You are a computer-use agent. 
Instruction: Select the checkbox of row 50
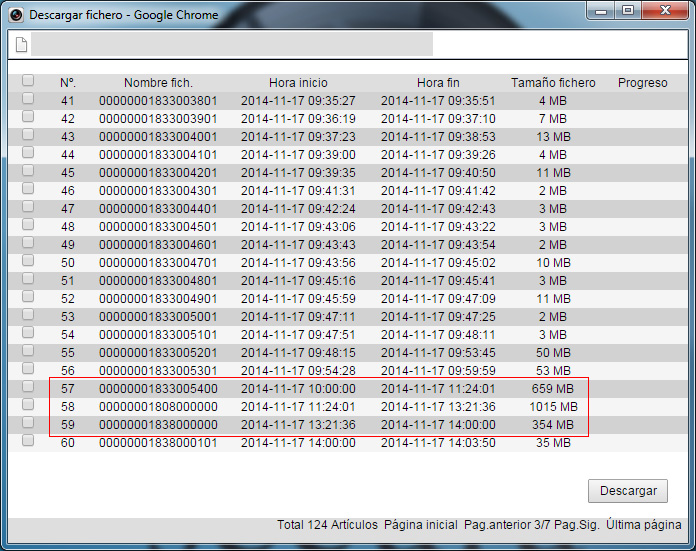[28, 260]
